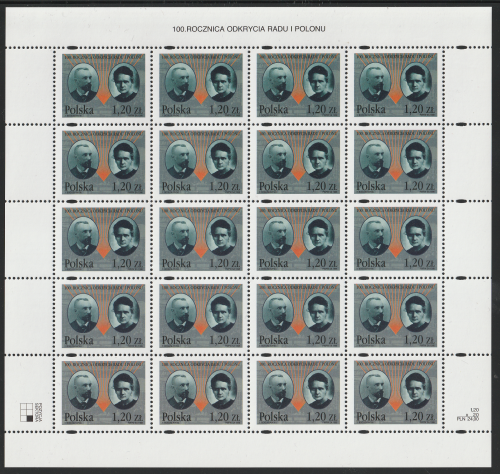Pick the second stamp in the middle row
The image size is (500, 474).
[201, 239]
